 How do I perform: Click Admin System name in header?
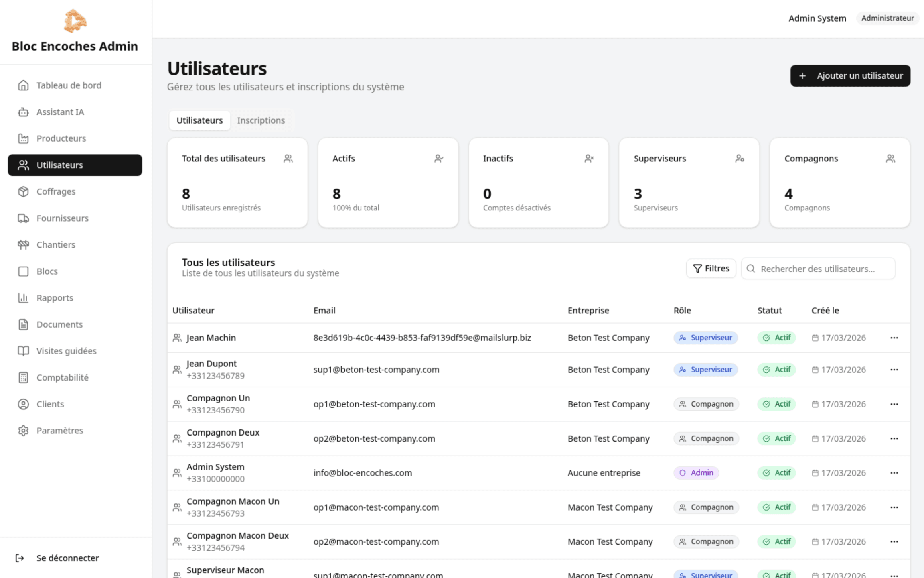click(x=817, y=18)
